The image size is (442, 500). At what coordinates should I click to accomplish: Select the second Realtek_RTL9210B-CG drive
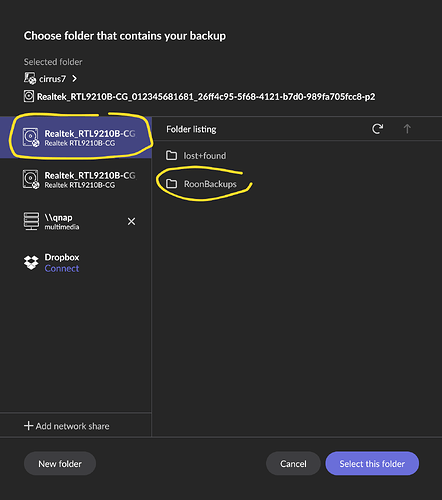tap(76, 179)
